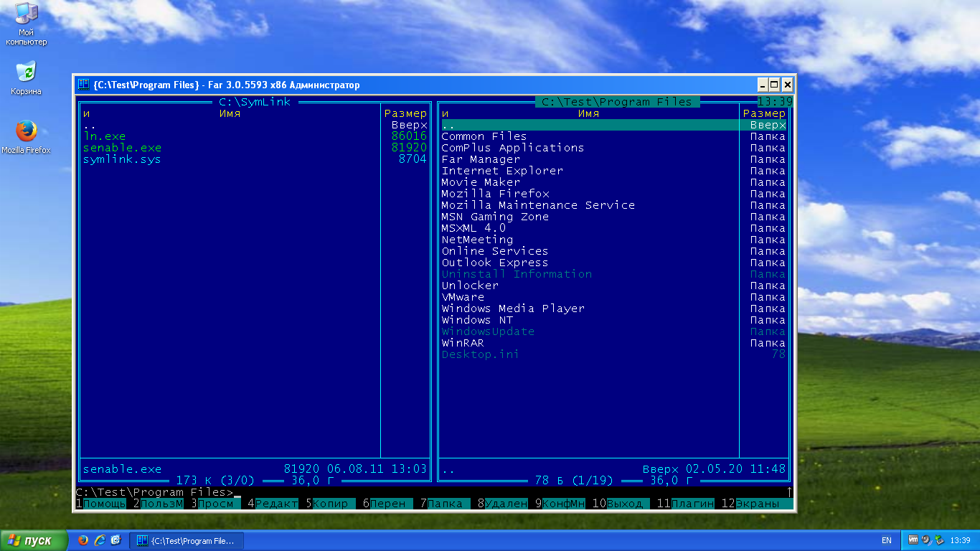The width and height of the screenshot is (980, 551).
Task: Click the Far clock in panel corner
Action: [776, 102]
